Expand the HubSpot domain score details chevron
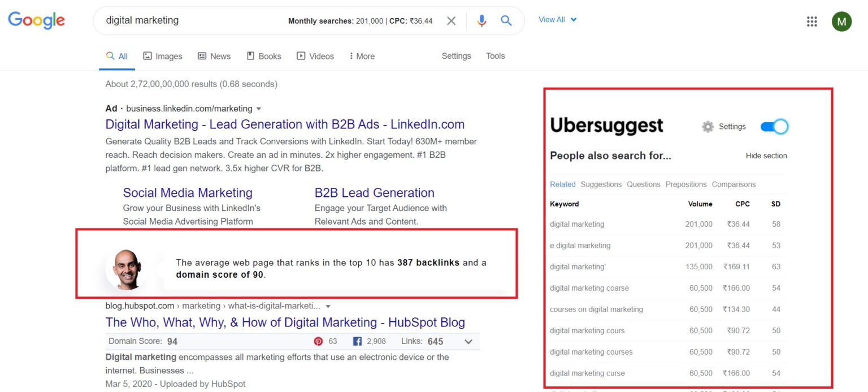This screenshot has height=392, width=868. (468, 342)
